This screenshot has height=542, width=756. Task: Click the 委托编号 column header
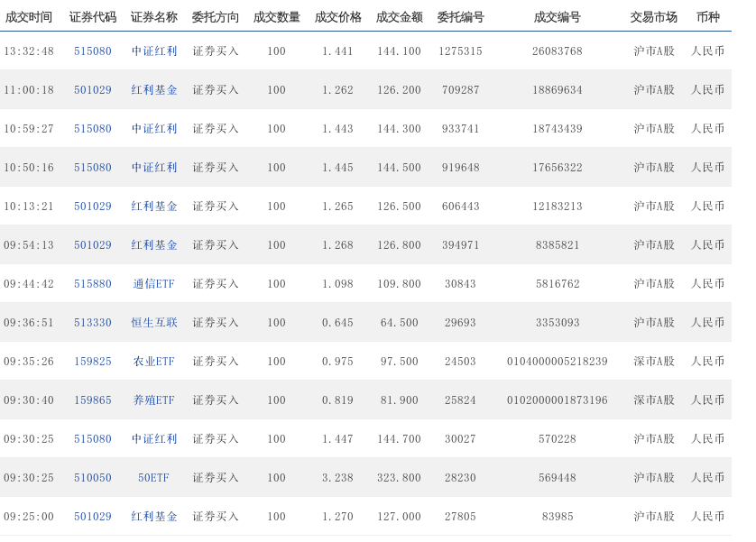click(x=460, y=17)
